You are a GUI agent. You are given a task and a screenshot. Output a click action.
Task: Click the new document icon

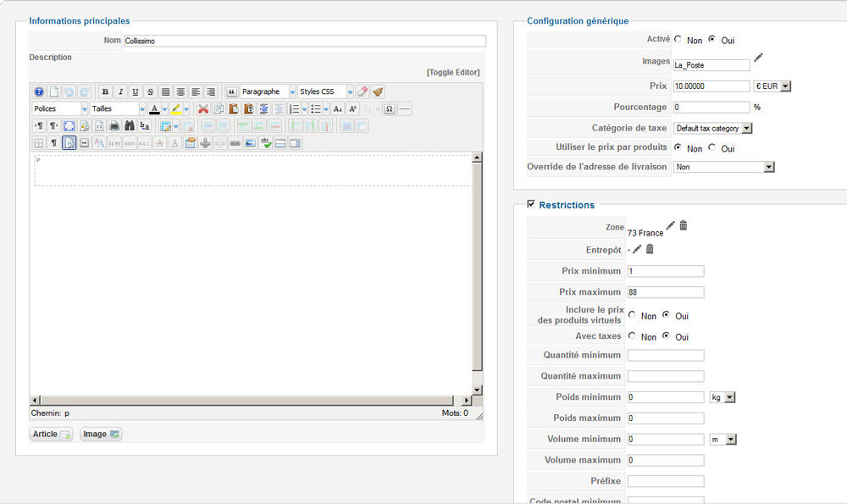[54, 91]
